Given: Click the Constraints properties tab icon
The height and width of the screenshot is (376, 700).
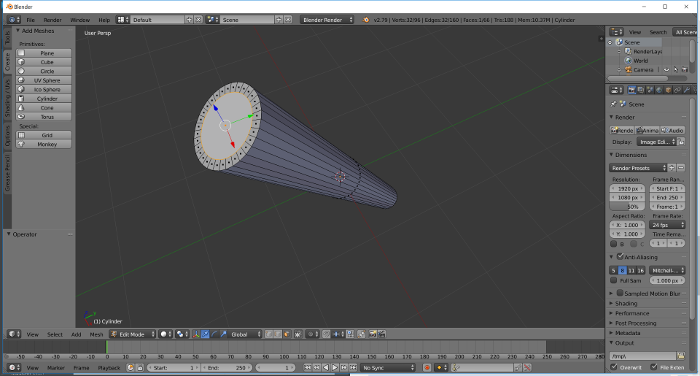Looking at the screenshot, I should coord(677,90).
